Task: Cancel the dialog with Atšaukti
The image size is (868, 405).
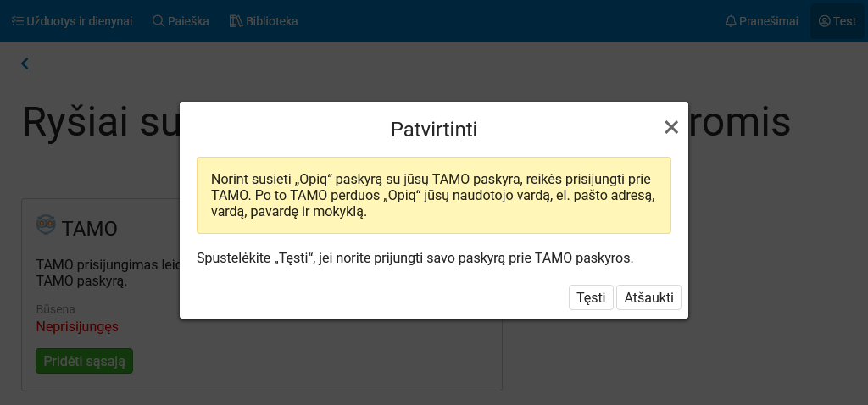Action: point(648,297)
